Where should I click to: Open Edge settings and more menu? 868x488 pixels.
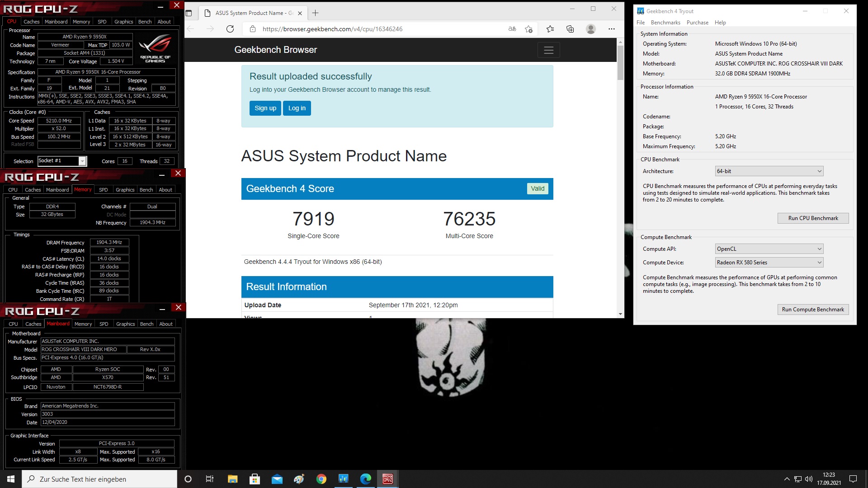pyautogui.click(x=611, y=29)
